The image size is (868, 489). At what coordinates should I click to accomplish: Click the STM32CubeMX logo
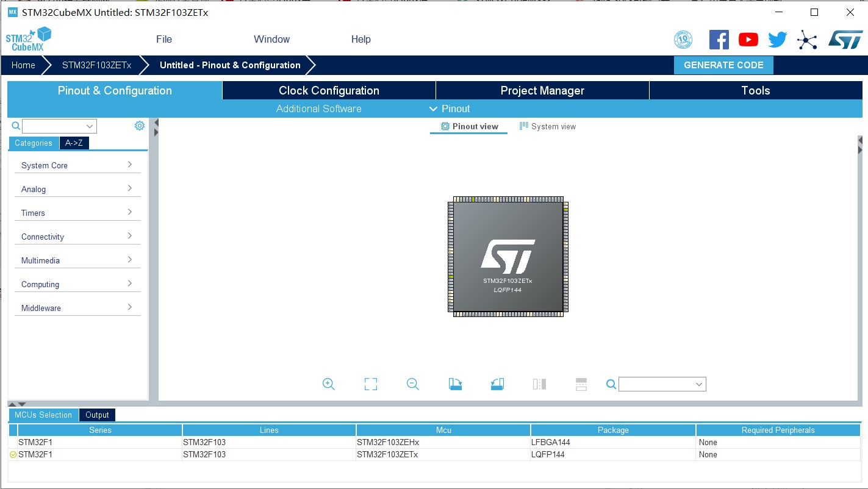(28, 39)
